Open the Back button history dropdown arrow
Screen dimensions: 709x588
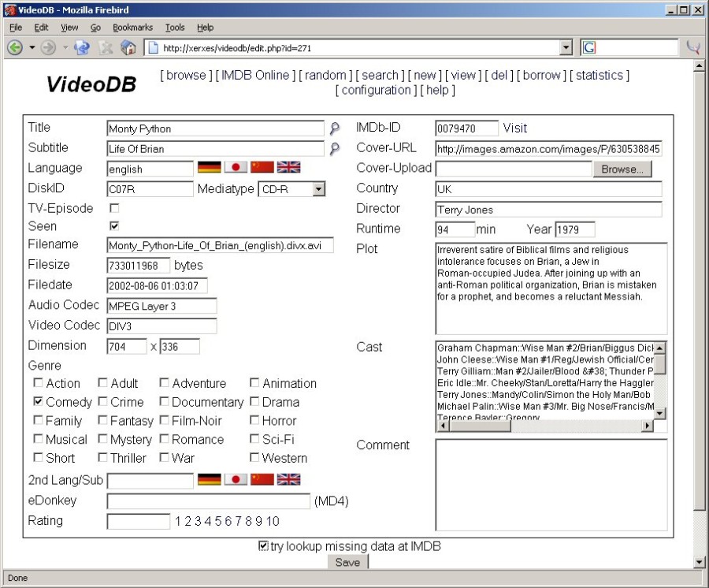coord(32,47)
